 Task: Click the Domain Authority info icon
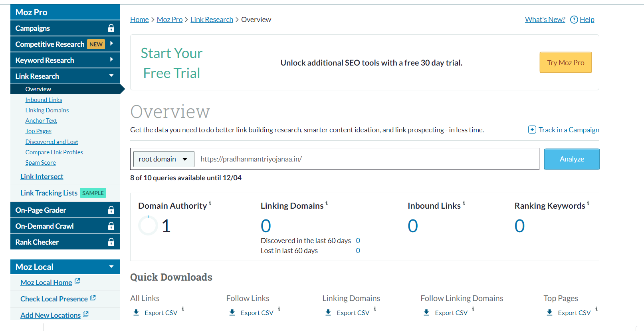[x=210, y=203]
